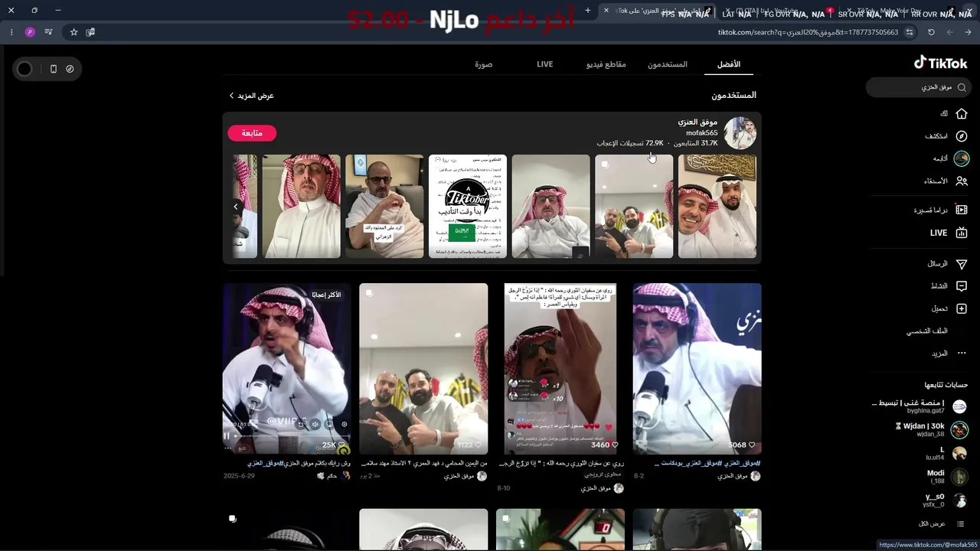The image size is (980, 551).
Task: Click the search magnifier icon in sidebar
Action: pos(962,87)
